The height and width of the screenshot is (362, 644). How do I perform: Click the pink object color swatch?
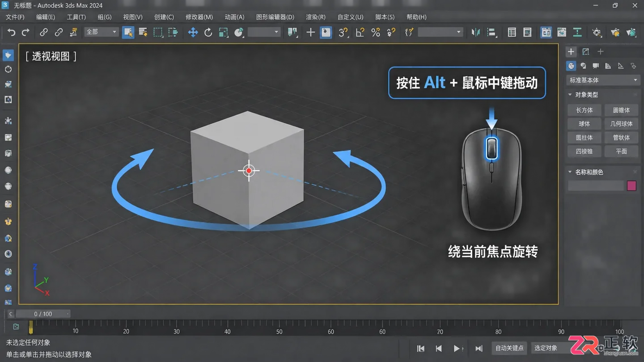(631, 186)
